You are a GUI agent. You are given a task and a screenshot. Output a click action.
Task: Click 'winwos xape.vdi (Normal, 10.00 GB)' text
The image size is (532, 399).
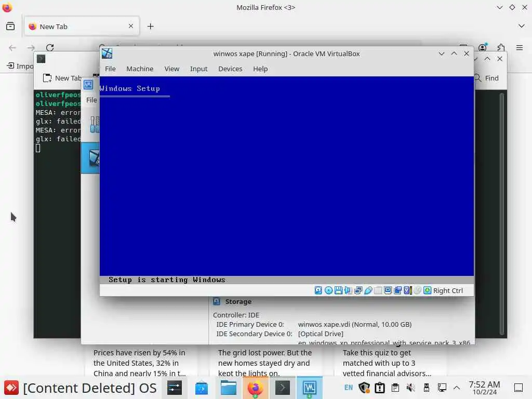(x=355, y=324)
